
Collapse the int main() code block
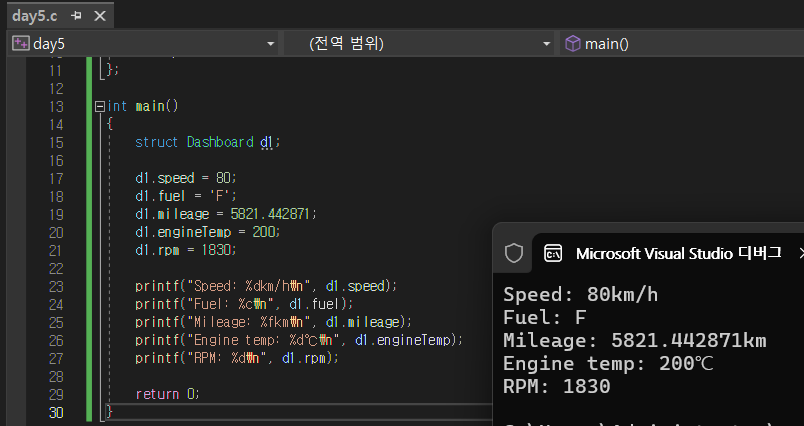pyautogui.click(x=99, y=107)
